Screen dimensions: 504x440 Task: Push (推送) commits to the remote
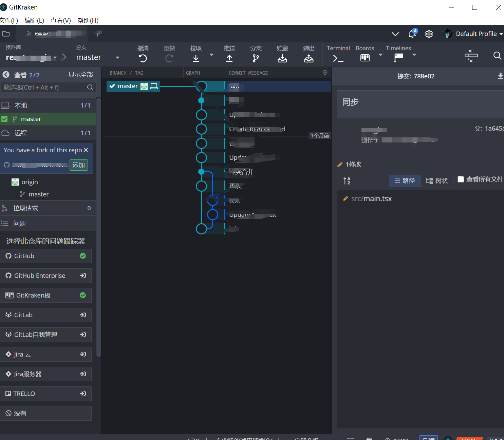point(229,58)
